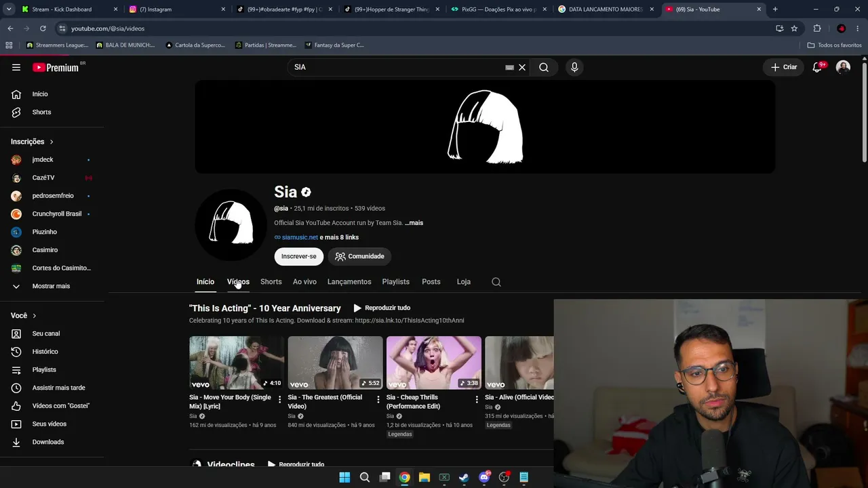This screenshot has width=868, height=488.
Task: Open the pedrosemfreio subscription channel
Action: click(52, 196)
